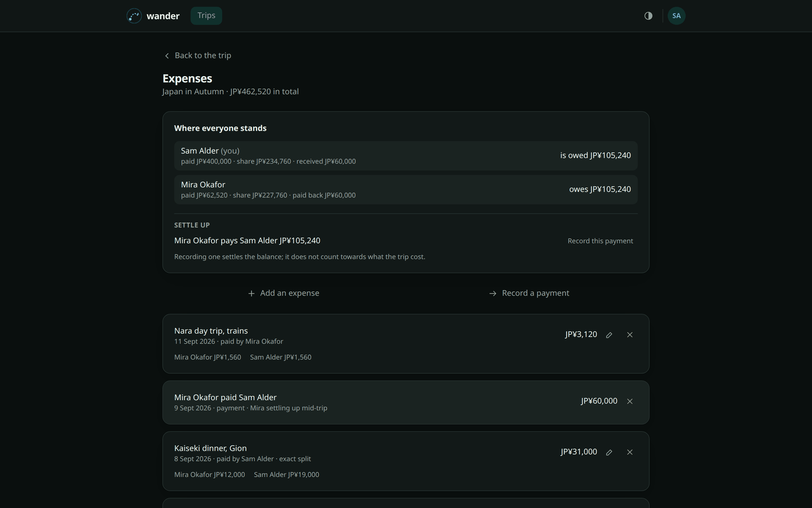Open the Trips tab
The height and width of the screenshot is (508, 812).
(206, 16)
